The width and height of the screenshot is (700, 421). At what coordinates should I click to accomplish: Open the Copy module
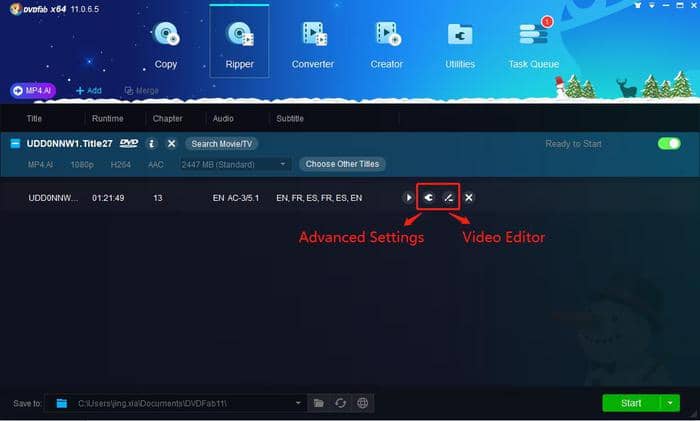(x=166, y=45)
